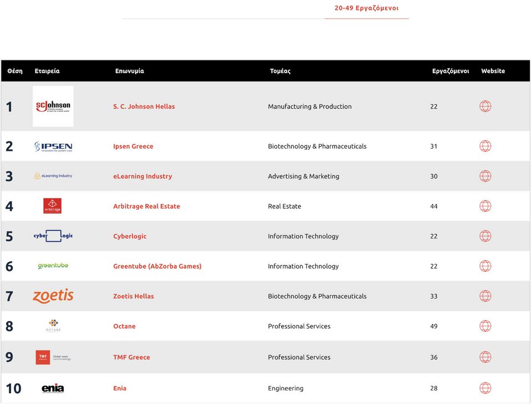The width and height of the screenshot is (532, 406).
Task: Open the S. C. Johnson Hellas link
Action: [x=144, y=106]
